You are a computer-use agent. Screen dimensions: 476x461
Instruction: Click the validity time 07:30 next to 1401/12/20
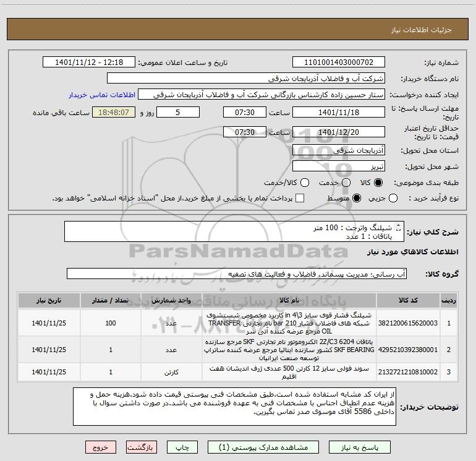click(245, 132)
